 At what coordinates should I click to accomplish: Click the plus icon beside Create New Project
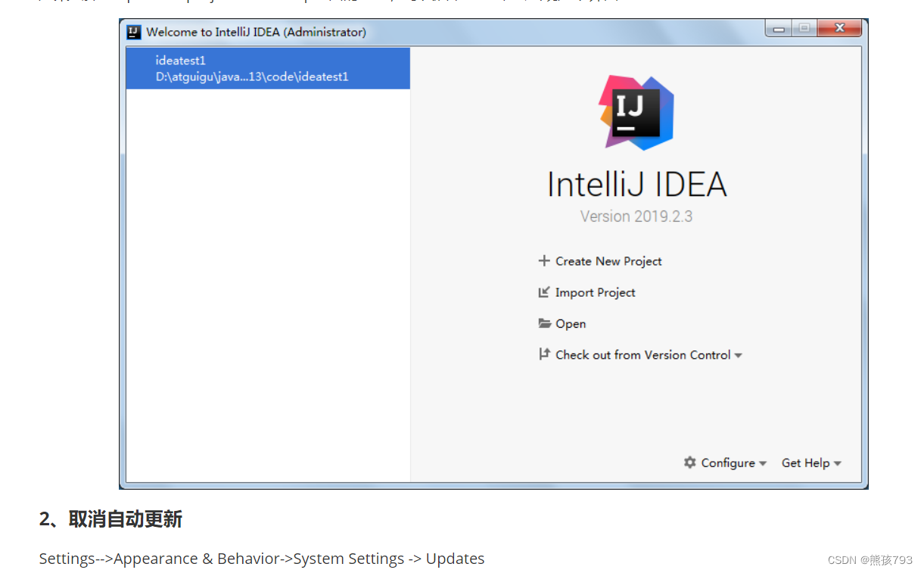(543, 261)
